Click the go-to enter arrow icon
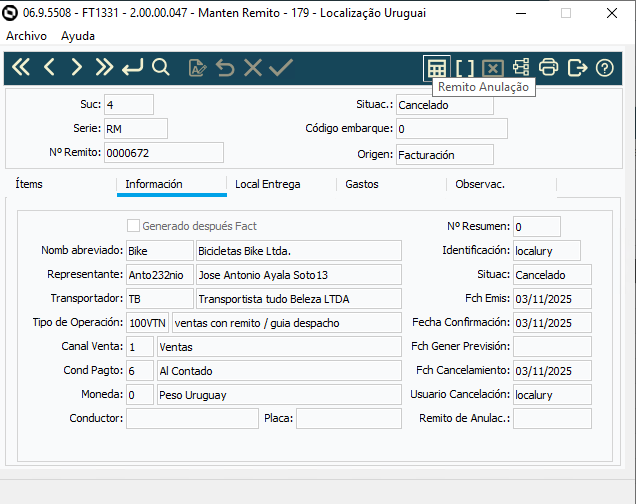The height and width of the screenshot is (504, 636). coord(132,68)
